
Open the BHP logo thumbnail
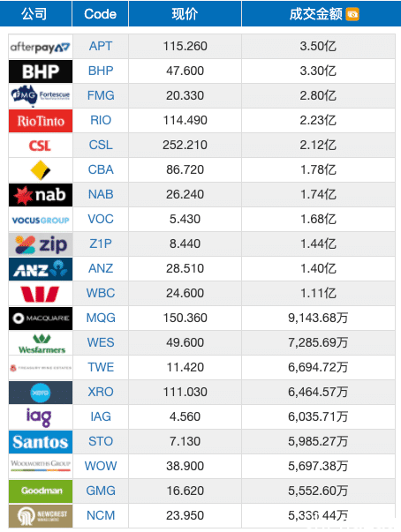point(41,71)
